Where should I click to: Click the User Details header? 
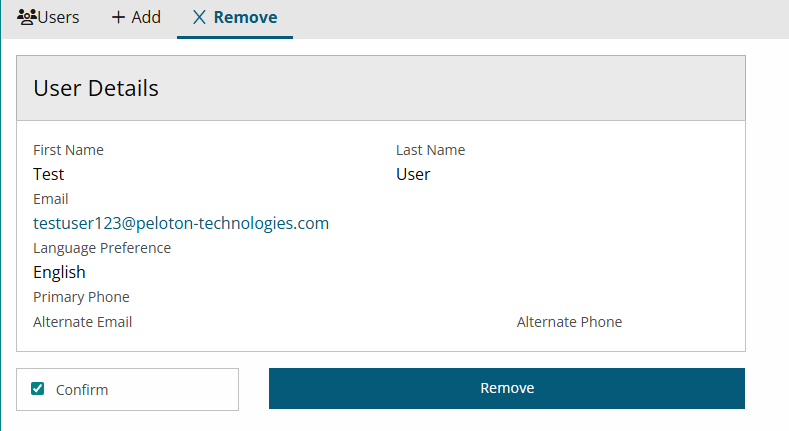pos(96,88)
